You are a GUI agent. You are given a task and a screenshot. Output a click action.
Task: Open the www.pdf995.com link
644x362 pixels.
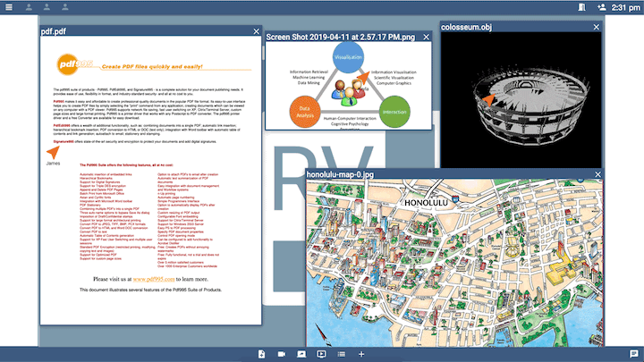154,279
